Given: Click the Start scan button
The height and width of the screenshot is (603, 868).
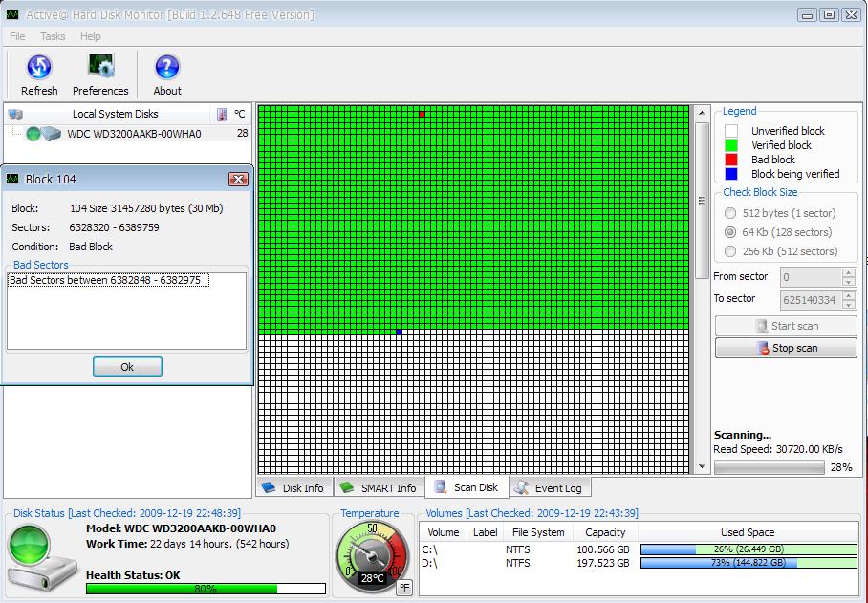Looking at the screenshot, I should pyautogui.click(x=786, y=326).
